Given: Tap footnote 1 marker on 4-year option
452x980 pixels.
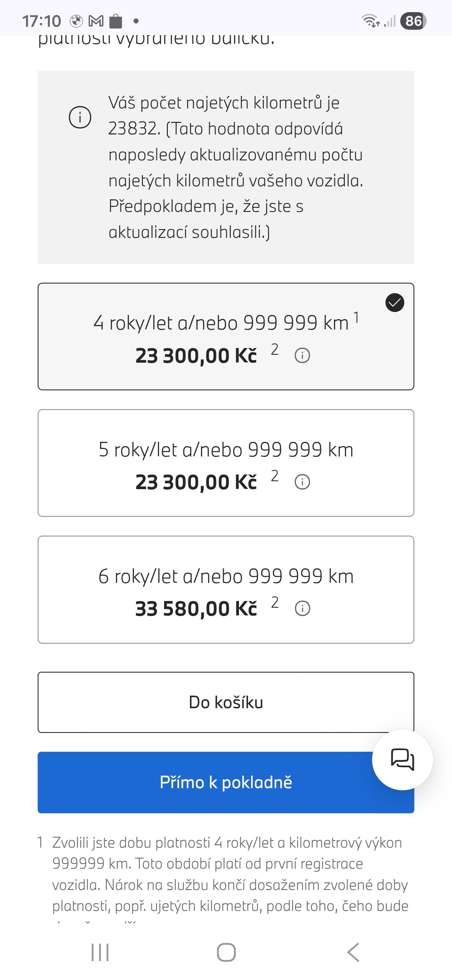Looking at the screenshot, I should pyautogui.click(x=356, y=317).
